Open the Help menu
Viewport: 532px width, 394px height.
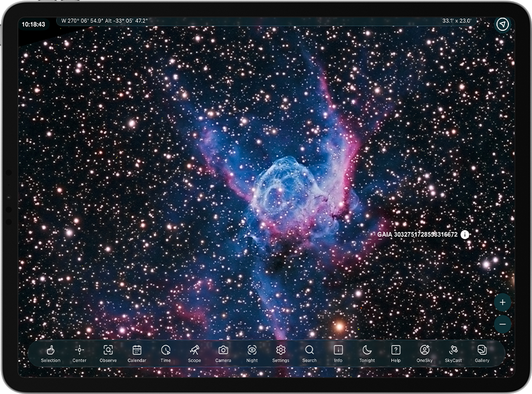[x=395, y=353]
